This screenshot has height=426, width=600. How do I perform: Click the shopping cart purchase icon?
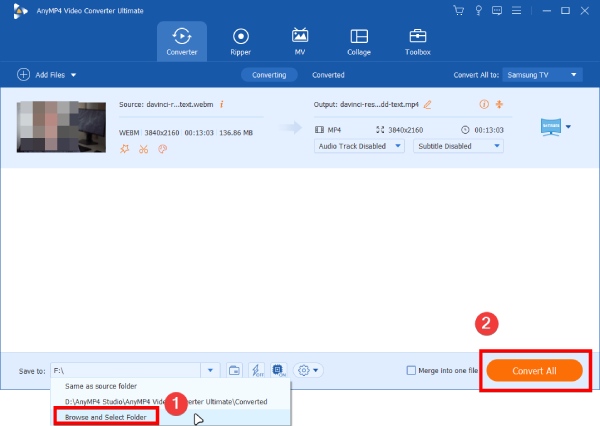tap(458, 10)
